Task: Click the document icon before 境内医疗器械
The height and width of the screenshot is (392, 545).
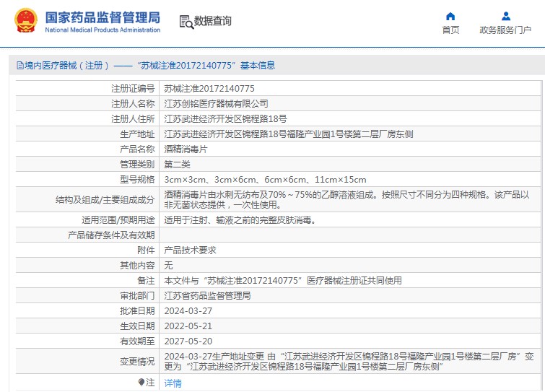Action: click(19, 65)
